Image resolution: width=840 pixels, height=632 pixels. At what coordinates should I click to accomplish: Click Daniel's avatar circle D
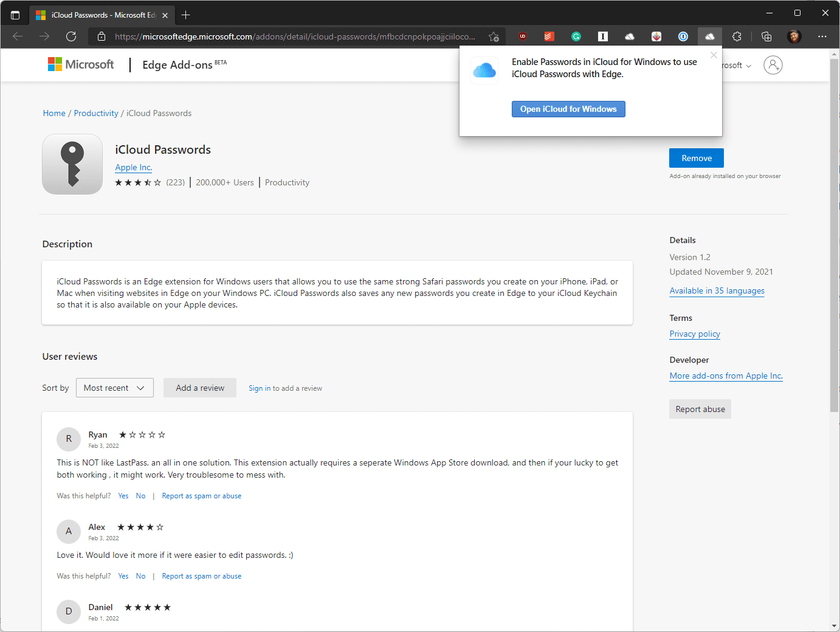click(x=69, y=611)
